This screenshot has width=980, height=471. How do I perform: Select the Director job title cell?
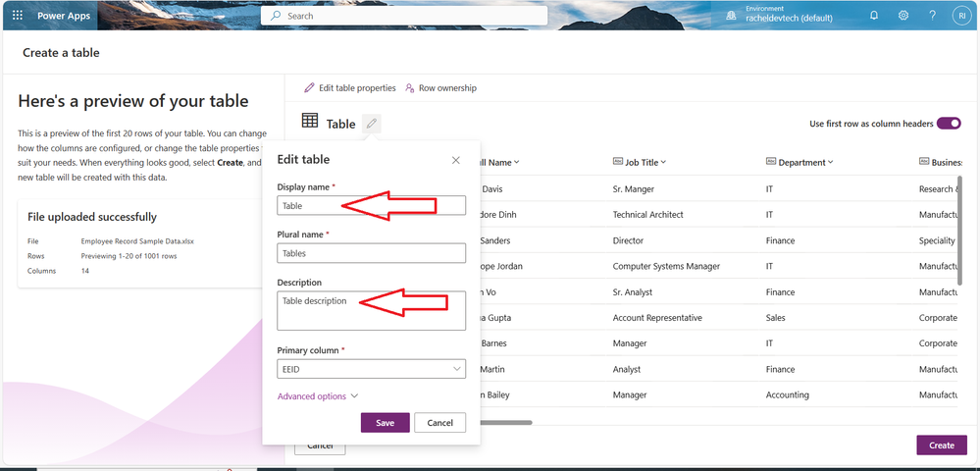[628, 240]
